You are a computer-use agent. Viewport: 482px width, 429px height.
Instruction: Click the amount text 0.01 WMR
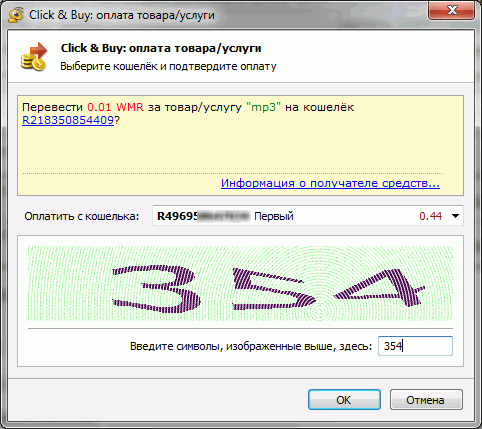pos(115,107)
